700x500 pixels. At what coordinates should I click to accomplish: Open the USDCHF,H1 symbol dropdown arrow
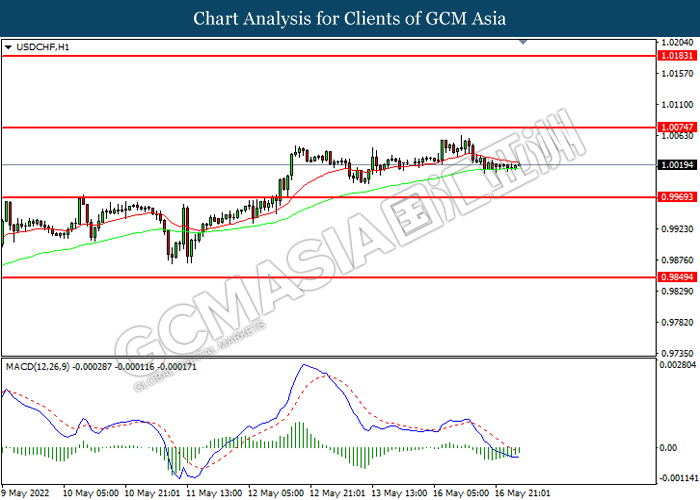pyautogui.click(x=8, y=47)
